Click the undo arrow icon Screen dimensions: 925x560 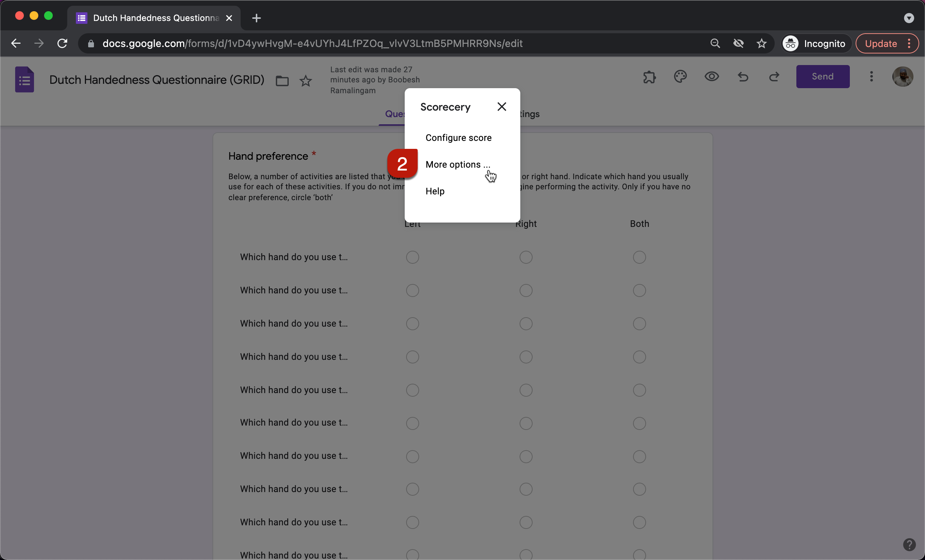[x=743, y=77]
